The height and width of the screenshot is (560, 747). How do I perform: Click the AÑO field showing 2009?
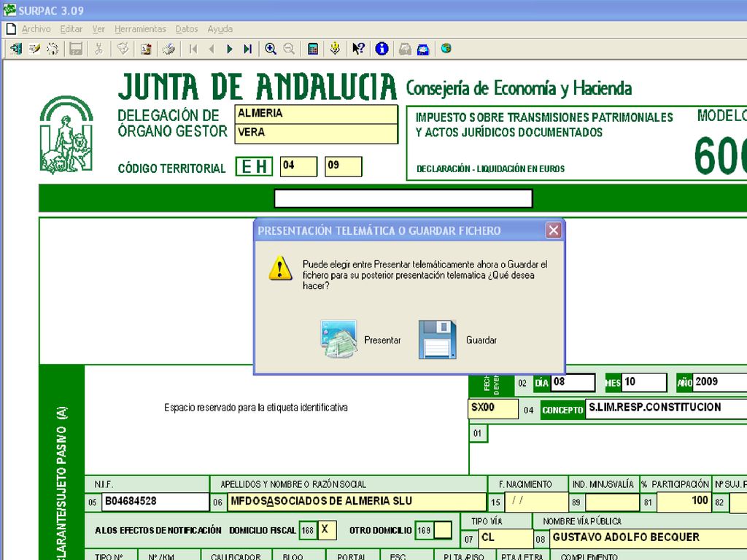coord(720,382)
